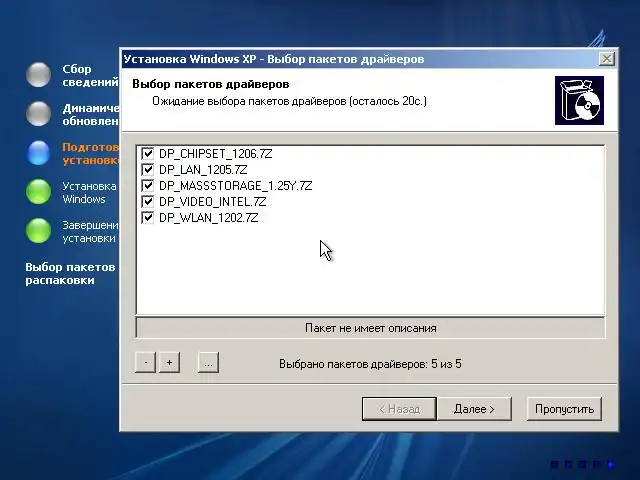Viewport: 640px width, 480px height.
Task: Toggle the DP_VIDEO_INTEL.7Z checkbox
Action: click(147, 202)
